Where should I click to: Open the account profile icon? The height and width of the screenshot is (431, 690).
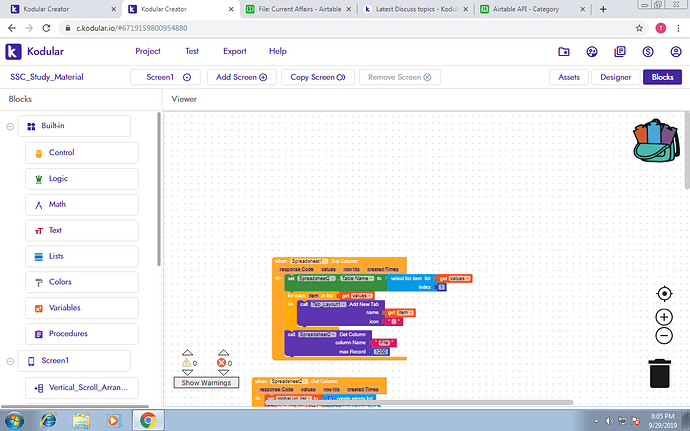pyautogui.click(x=676, y=52)
